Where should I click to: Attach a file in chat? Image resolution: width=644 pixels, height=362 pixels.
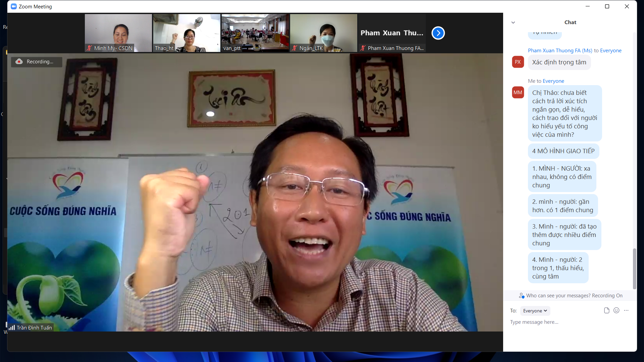(x=606, y=310)
